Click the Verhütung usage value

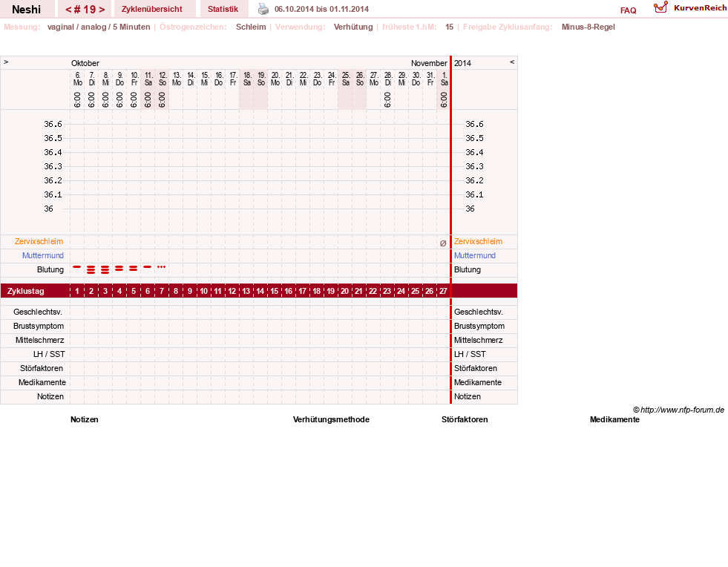[353, 27]
